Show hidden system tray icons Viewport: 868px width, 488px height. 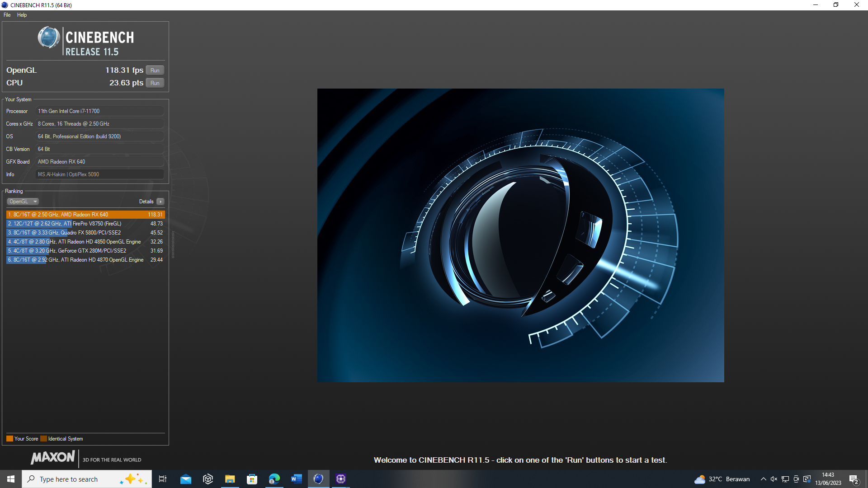764,479
